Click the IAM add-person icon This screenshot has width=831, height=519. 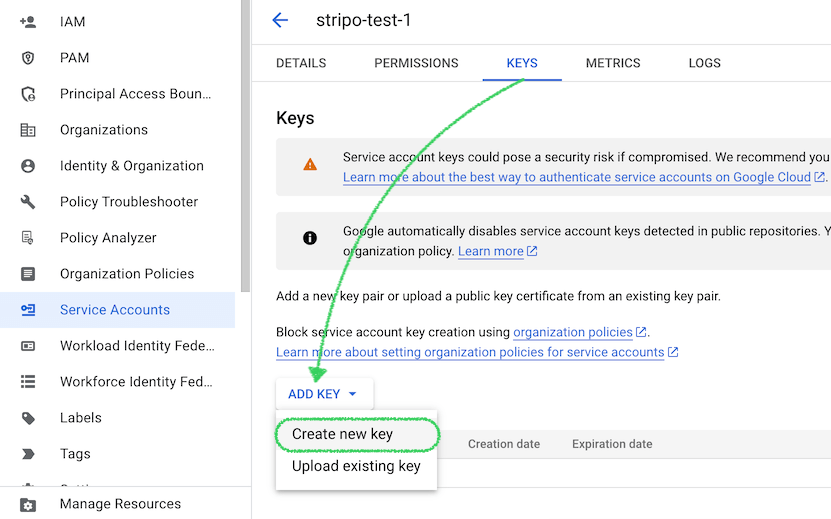28,22
